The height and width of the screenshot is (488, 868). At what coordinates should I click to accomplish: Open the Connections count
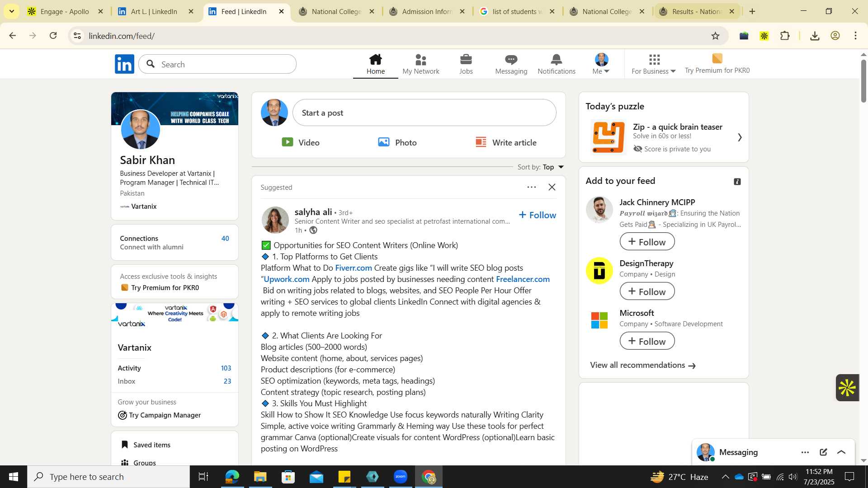pos(225,239)
